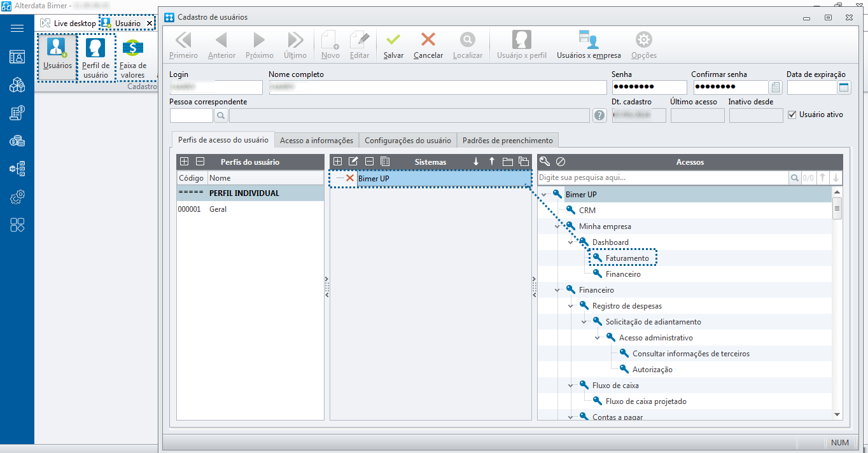The width and height of the screenshot is (868, 453).
Task: Open Usuário x perfil
Action: pos(522,46)
